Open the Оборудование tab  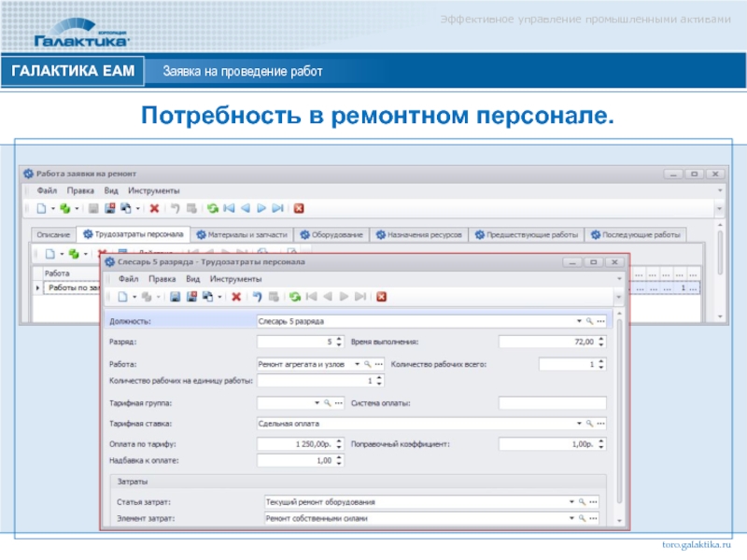[332, 234]
